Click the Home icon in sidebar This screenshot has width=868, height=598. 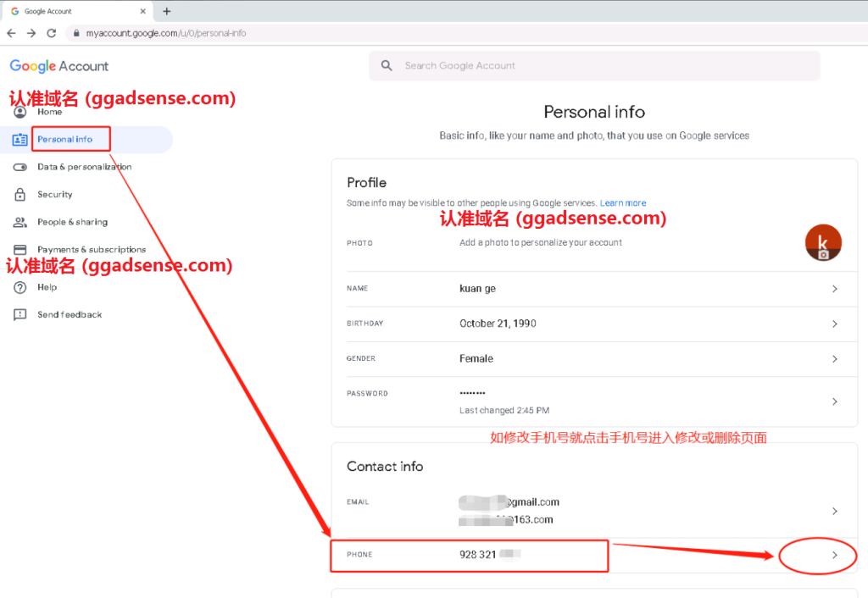[19, 112]
